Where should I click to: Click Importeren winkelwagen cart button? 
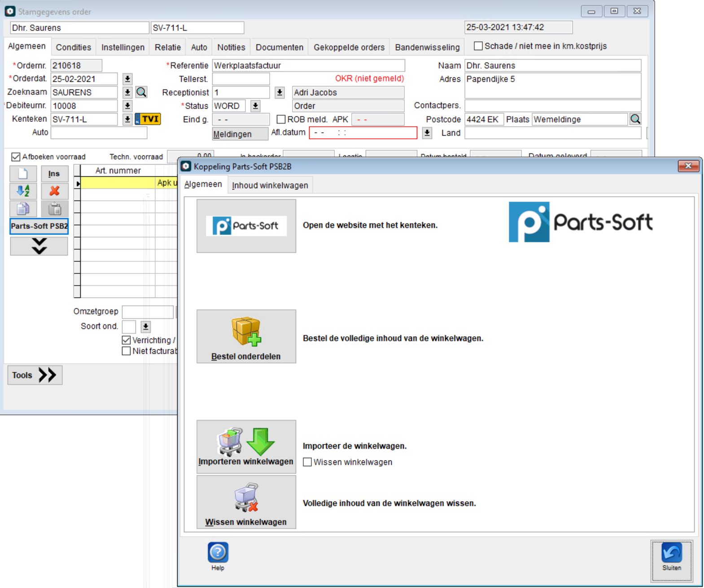tap(246, 447)
